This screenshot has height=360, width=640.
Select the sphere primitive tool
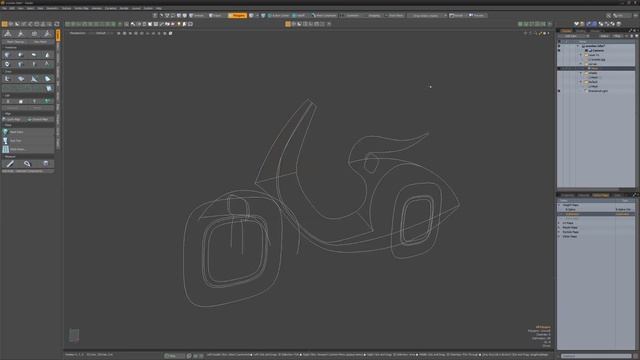click(x=20, y=55)
